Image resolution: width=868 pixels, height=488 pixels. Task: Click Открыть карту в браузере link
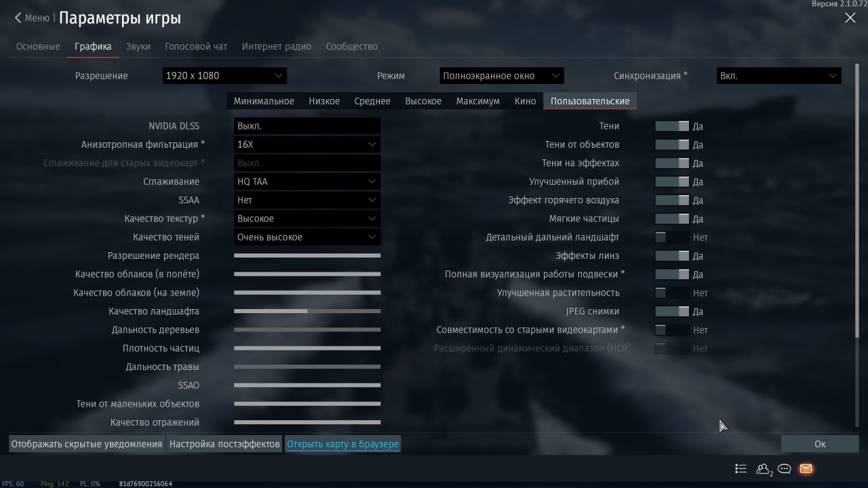pyautogui.click(x=342, y=444)
